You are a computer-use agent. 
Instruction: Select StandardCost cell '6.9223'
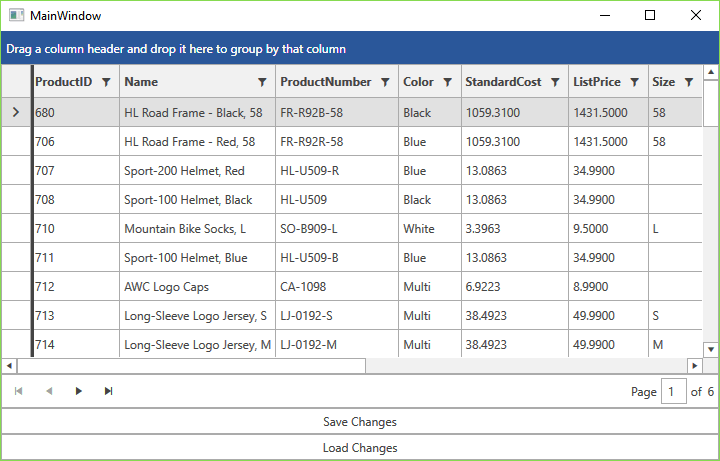coord(515,286)
